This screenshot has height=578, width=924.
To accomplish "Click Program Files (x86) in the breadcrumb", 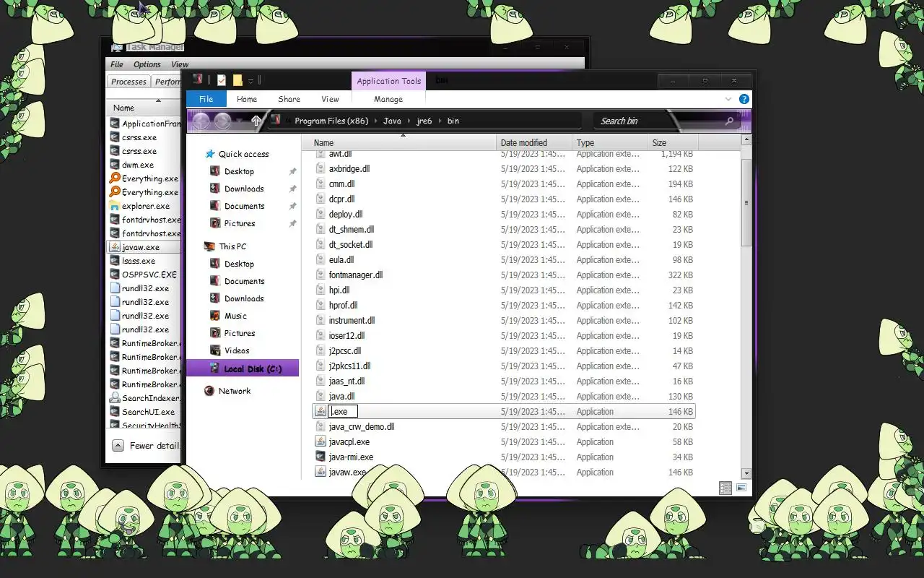I will point(331,121).
